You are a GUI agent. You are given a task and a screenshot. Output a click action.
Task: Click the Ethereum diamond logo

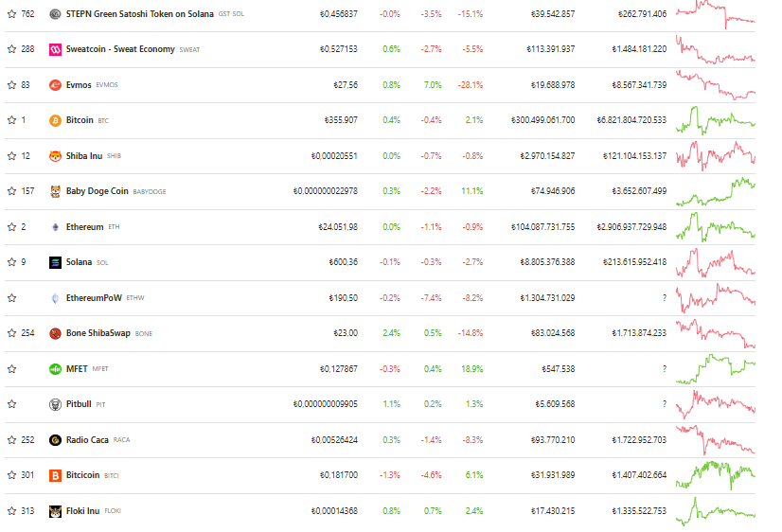coord(55,227)
